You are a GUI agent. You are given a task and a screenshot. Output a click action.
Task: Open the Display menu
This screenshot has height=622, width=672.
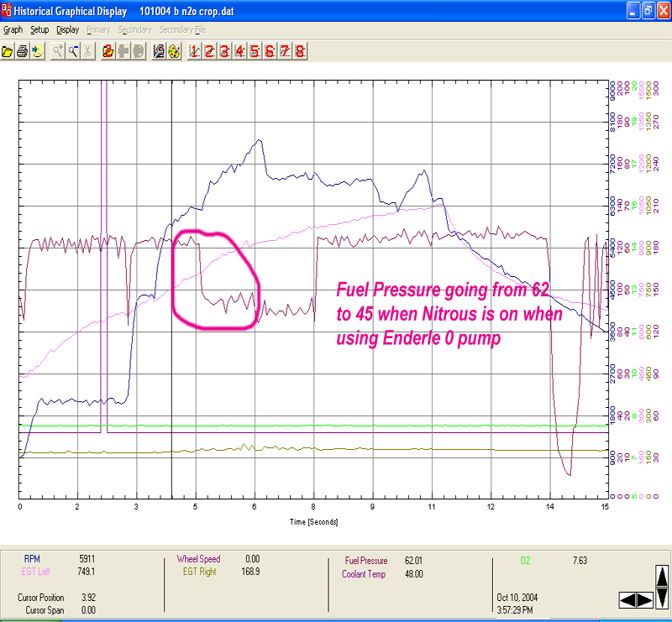click(x=68, y=29)
